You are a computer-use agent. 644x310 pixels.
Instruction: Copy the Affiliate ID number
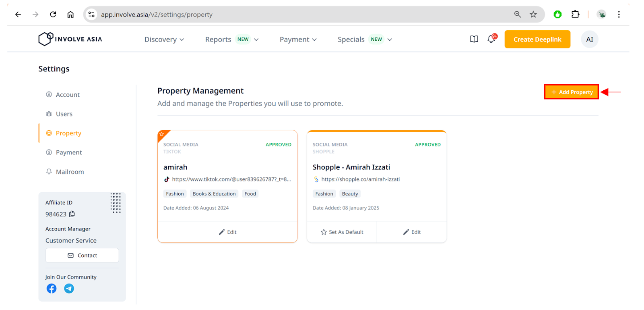click(72, 214)
